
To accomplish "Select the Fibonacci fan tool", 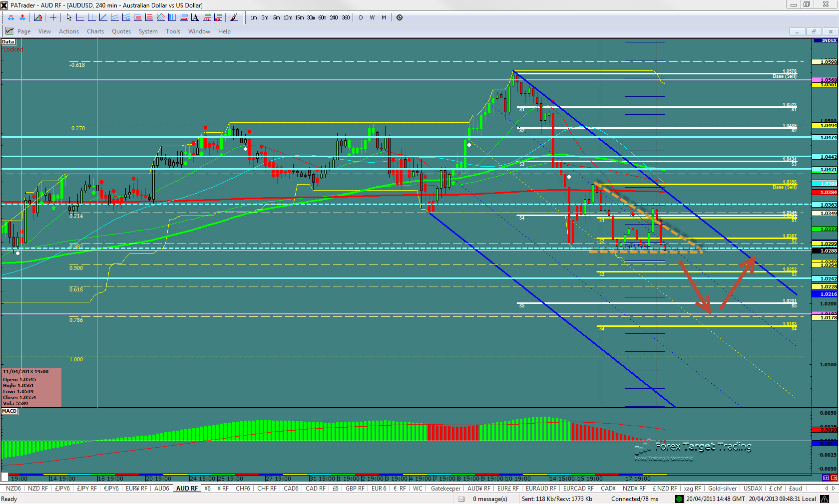I will coord(160,17).
